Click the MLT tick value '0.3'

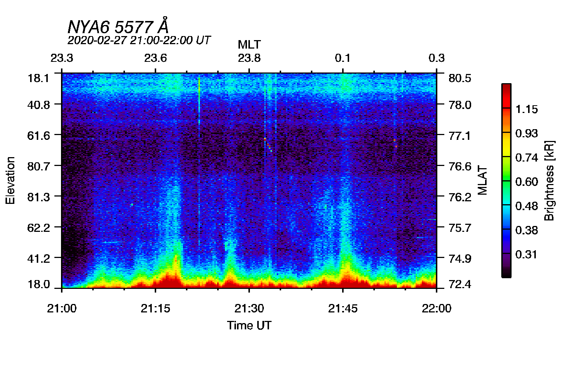point(437,58)
